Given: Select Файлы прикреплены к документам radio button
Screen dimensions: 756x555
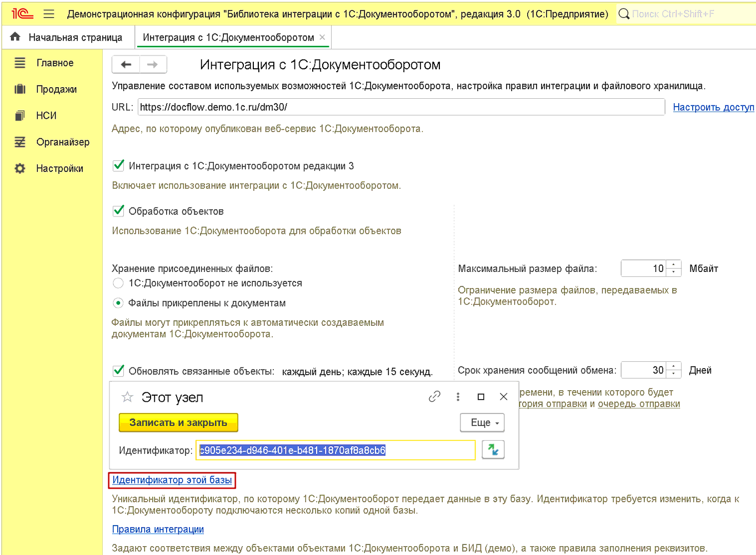Looking at the screenshot, I should click(118, 303).
